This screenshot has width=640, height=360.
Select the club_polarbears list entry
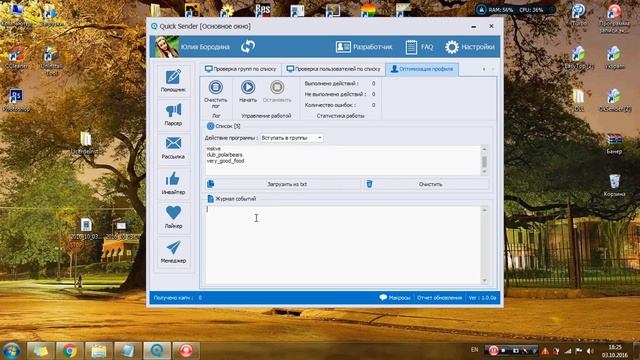coord(224,155)
